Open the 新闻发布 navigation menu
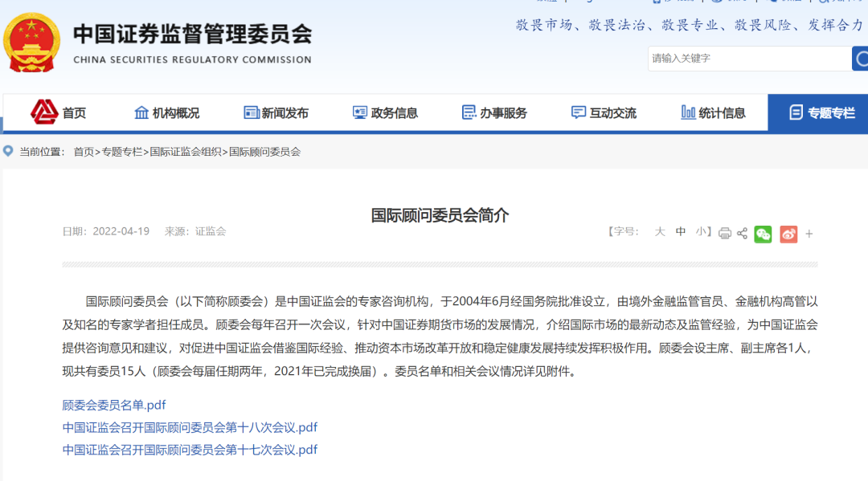Screen dimensions: 868x481 point(276,112)
